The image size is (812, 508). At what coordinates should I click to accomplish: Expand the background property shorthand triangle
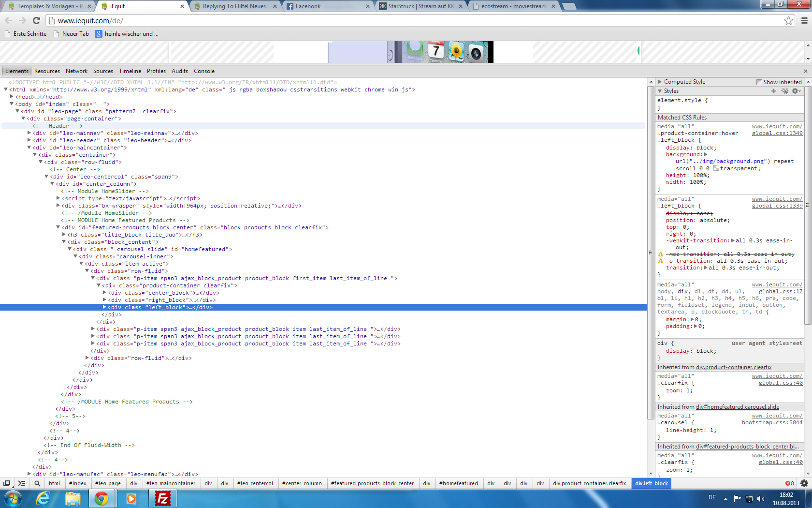[706, 155]
